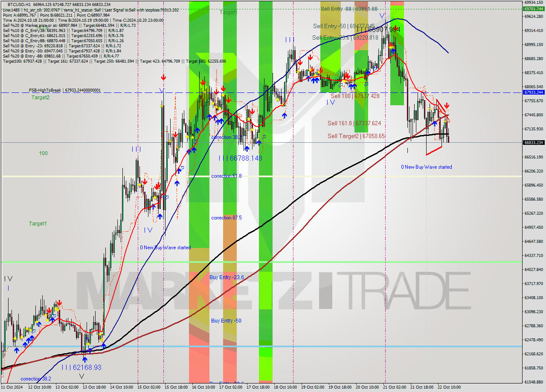
Task: Click the 61548.880 price axis label
Action: 534,382
